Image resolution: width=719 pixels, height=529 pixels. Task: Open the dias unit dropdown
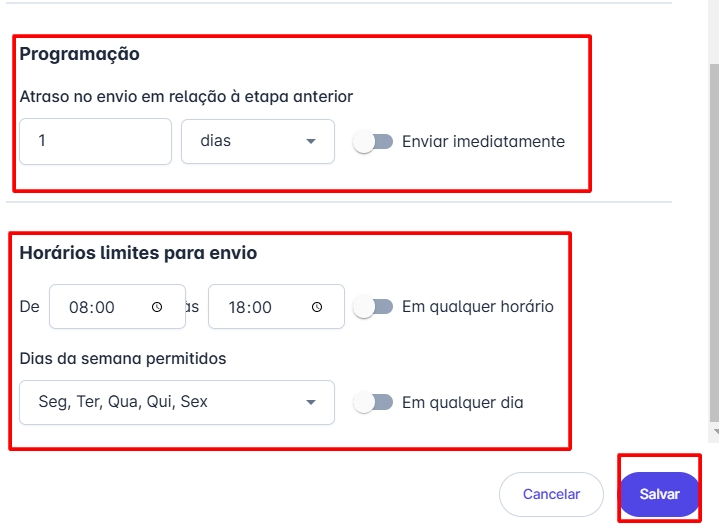(257, 142)
